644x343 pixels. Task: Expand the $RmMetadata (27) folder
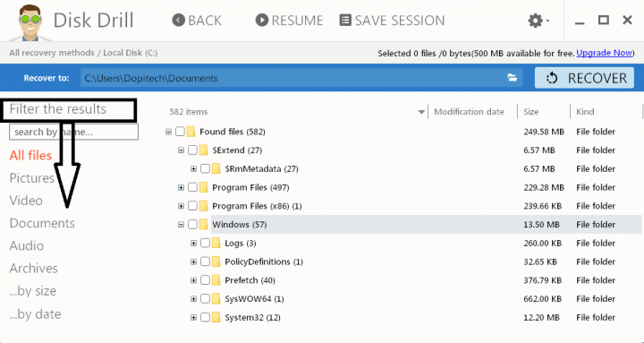pyautogui.click(x=193, y=168)
